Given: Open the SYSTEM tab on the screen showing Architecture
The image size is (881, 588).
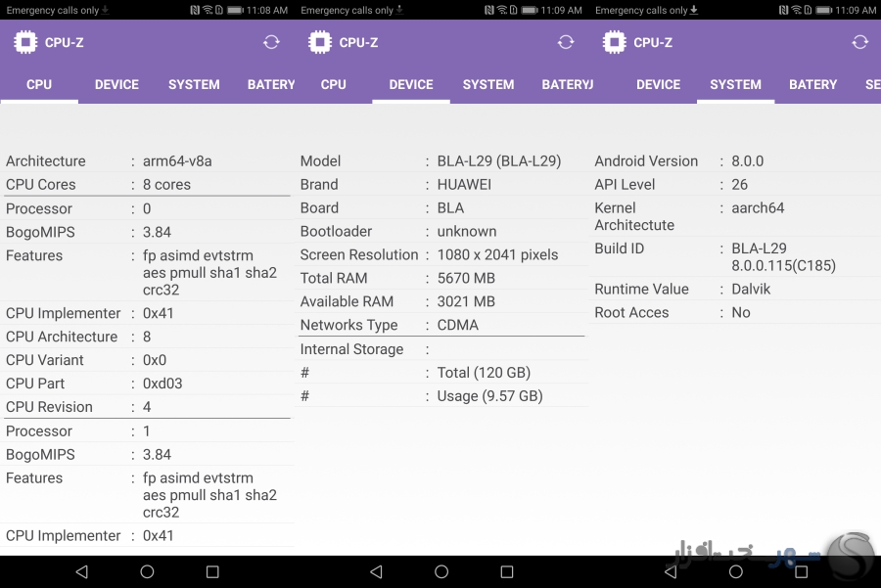Looking at the screenshot, I should [194, 85].
